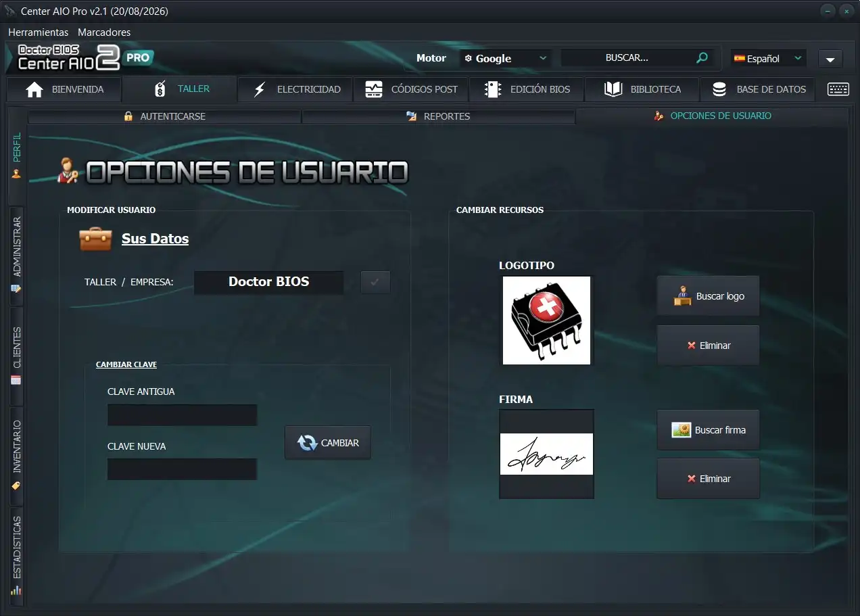Click the CLAVE ANTIGUA password field

[x=183, y=414]
